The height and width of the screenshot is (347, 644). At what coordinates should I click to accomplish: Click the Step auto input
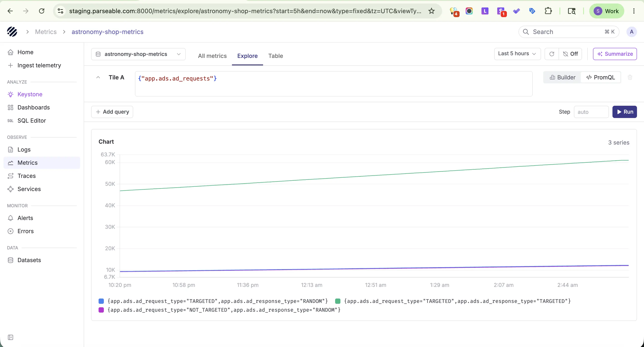click(591, 112)
